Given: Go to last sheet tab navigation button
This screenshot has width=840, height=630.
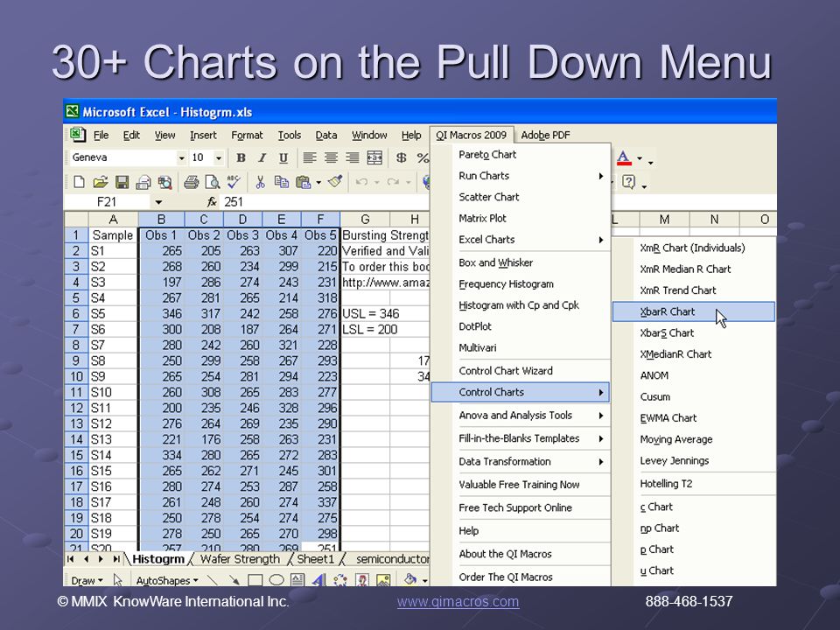Looking at the screenshot, I should click(116, 559).
